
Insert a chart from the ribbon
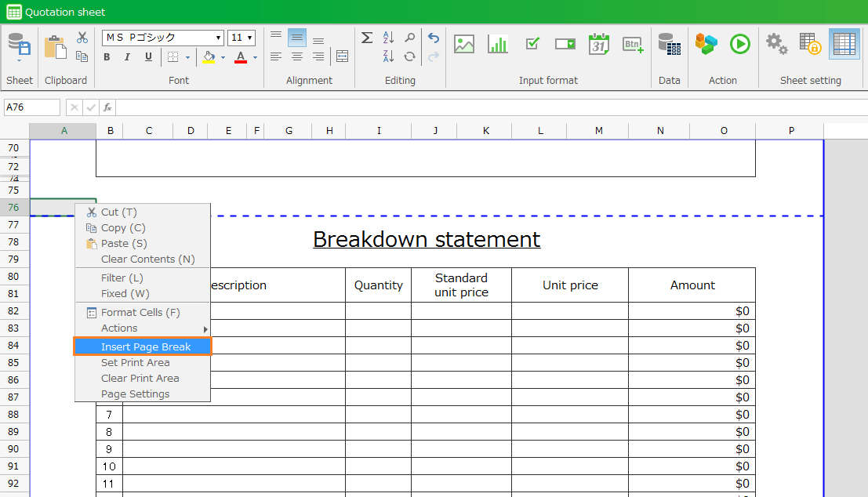click(x=498, y=45)
